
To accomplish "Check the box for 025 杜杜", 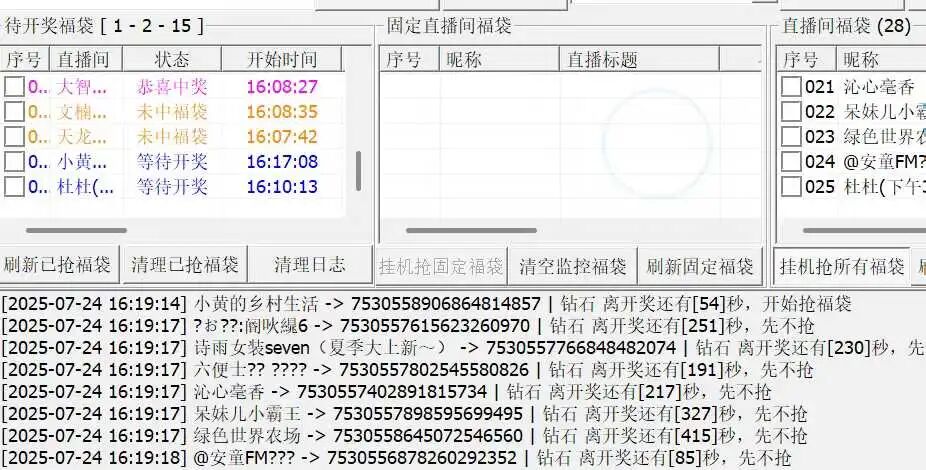I will tap(791, 187).
